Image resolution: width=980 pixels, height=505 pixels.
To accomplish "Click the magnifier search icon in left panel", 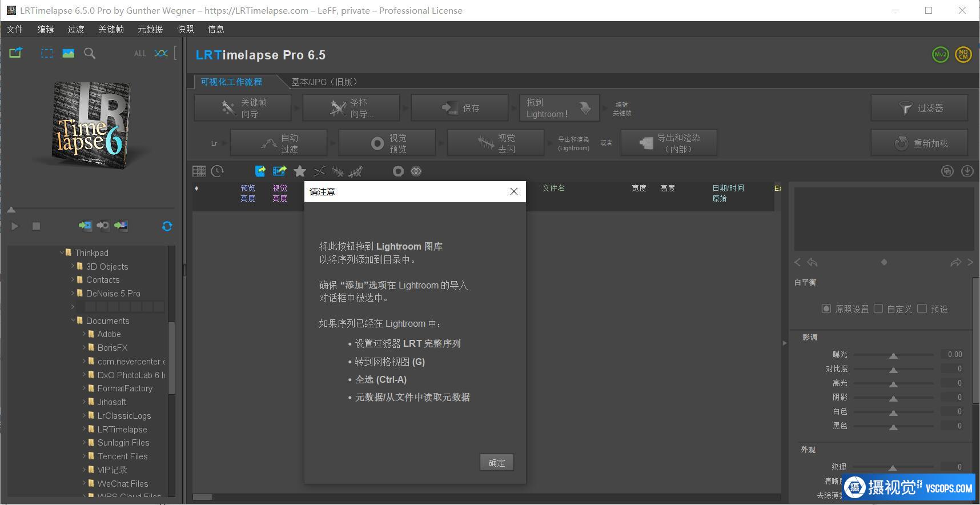I will pos(90,54).
